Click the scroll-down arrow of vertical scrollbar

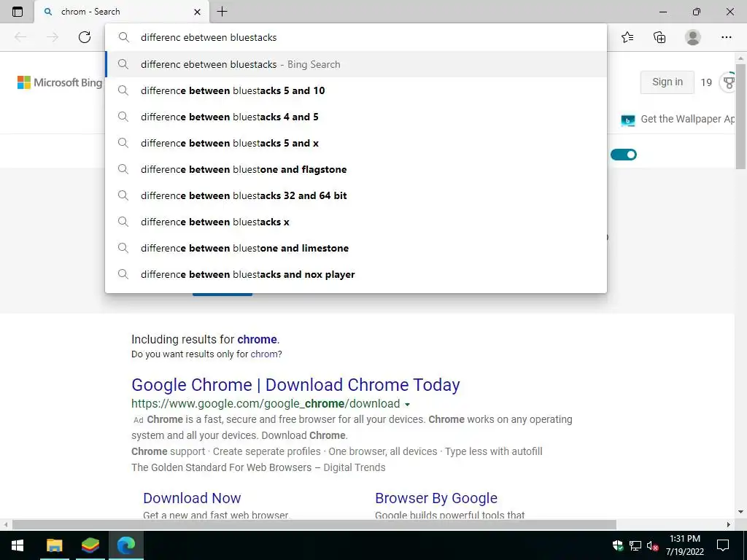[740, 512]
